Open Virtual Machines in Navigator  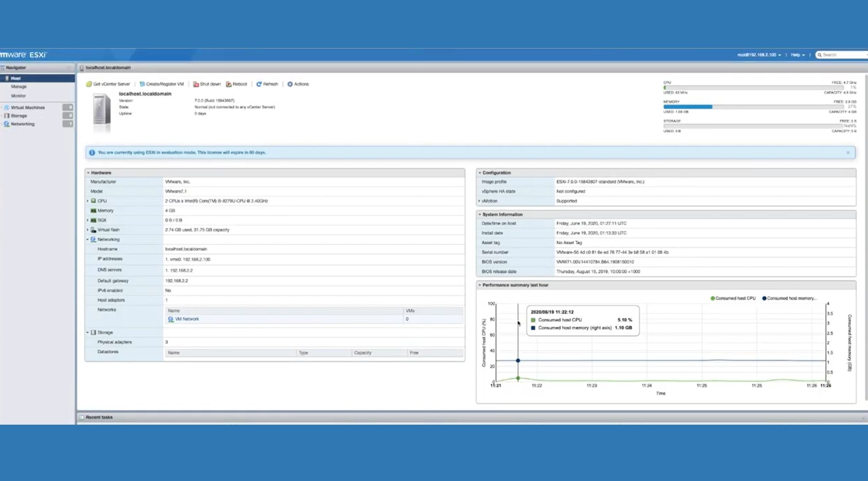pos(28,108)
